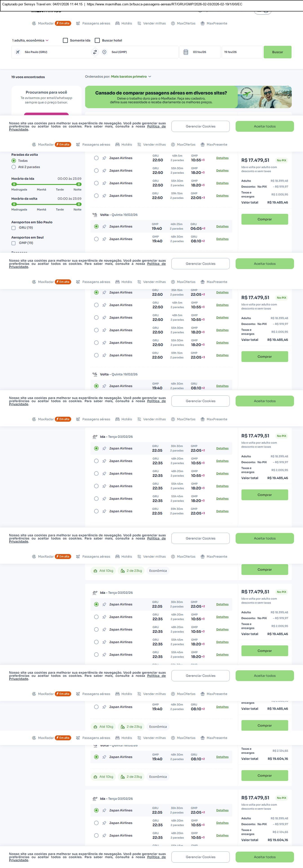Image resolution: width=303 pixels, height=868 pixels.
Task: Open the MaxRadar promotional banner
Action: coord(188,97)
